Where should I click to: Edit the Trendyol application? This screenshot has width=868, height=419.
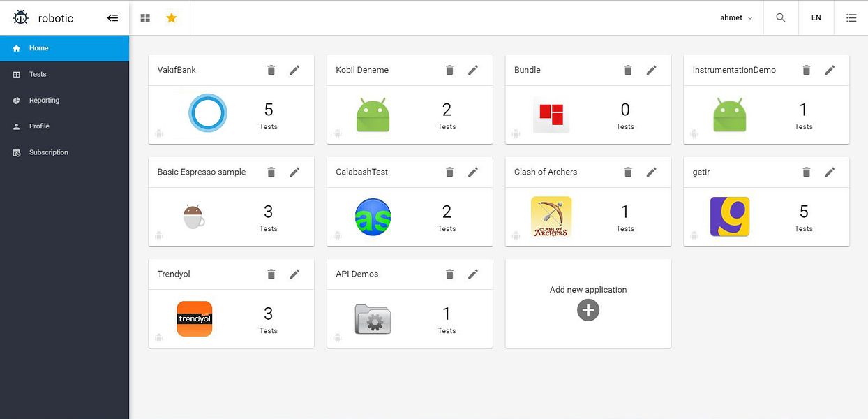pos(294,274)
